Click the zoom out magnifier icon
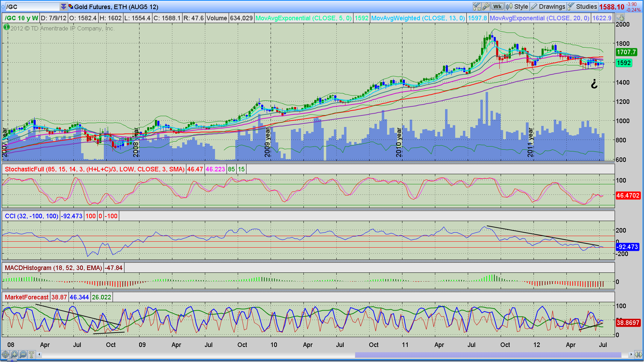Screen dimensions: 644x362 (23, 354)
